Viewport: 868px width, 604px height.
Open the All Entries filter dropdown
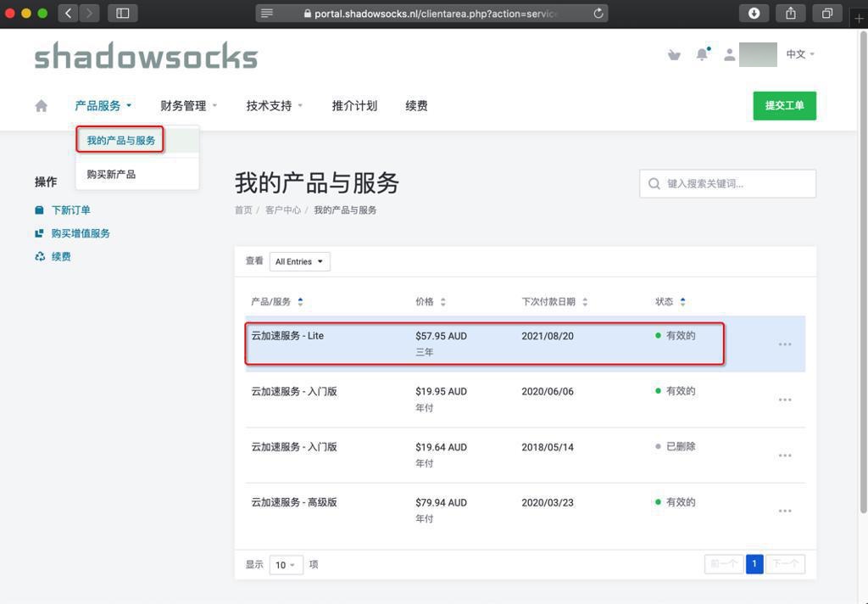299,261
